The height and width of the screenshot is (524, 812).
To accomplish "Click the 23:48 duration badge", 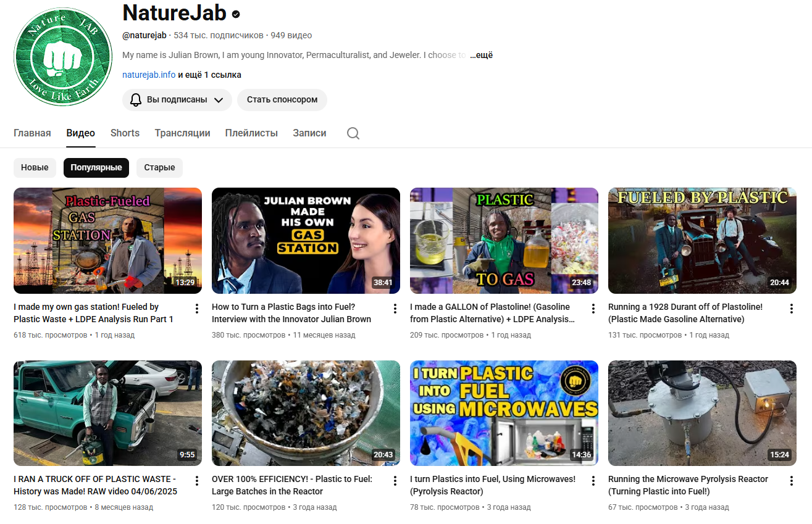I will [x=581, y=283].
